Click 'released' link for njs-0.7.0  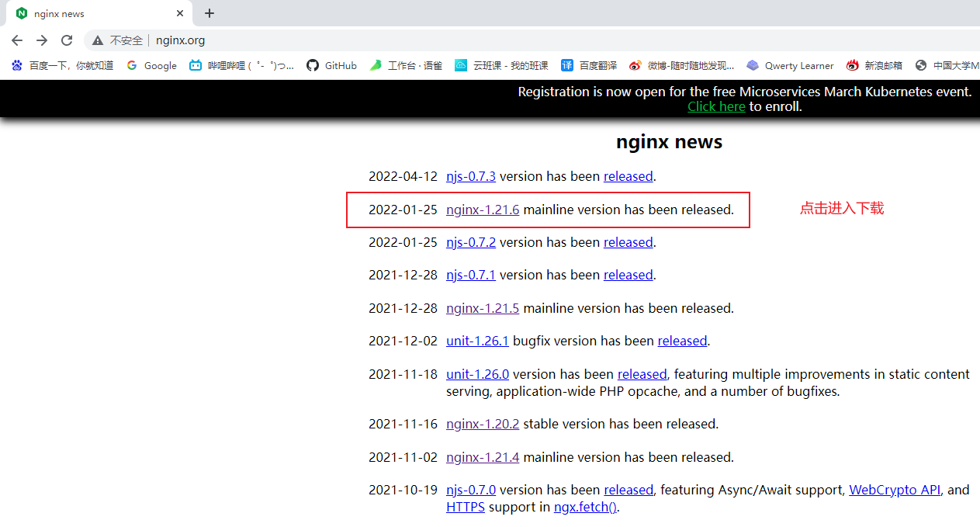click(629, 490)
